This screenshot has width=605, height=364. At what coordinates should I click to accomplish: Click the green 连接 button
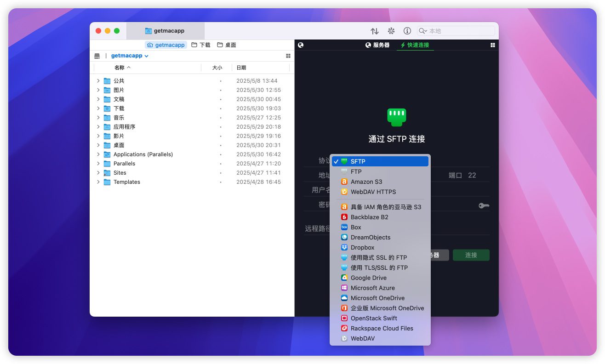[471, 255]
